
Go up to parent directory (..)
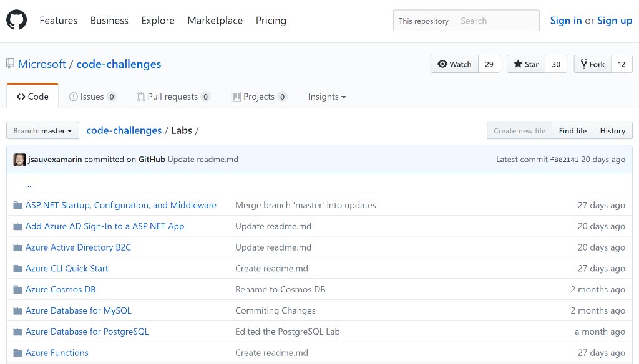tap(29, 184)
